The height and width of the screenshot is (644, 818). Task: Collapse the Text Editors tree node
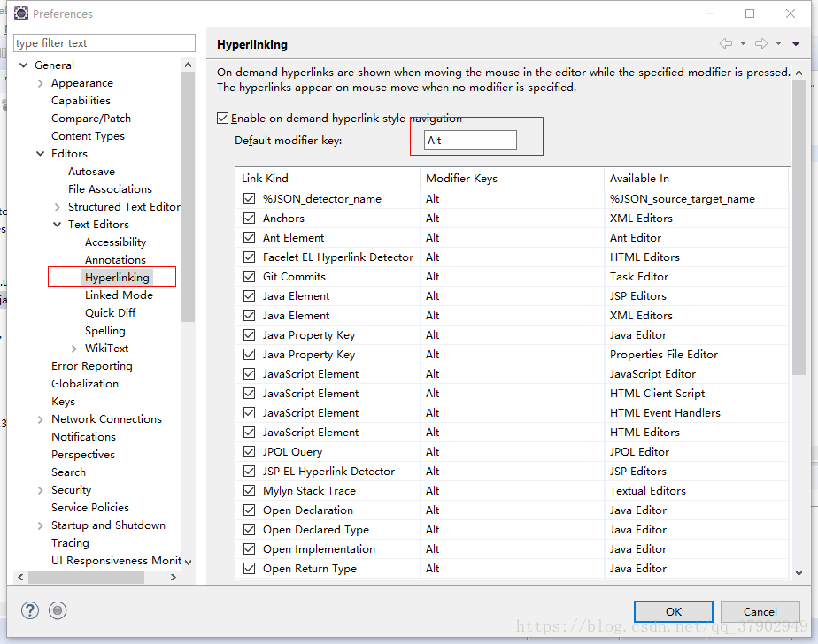pyautogui.click(x=58, y=224)
